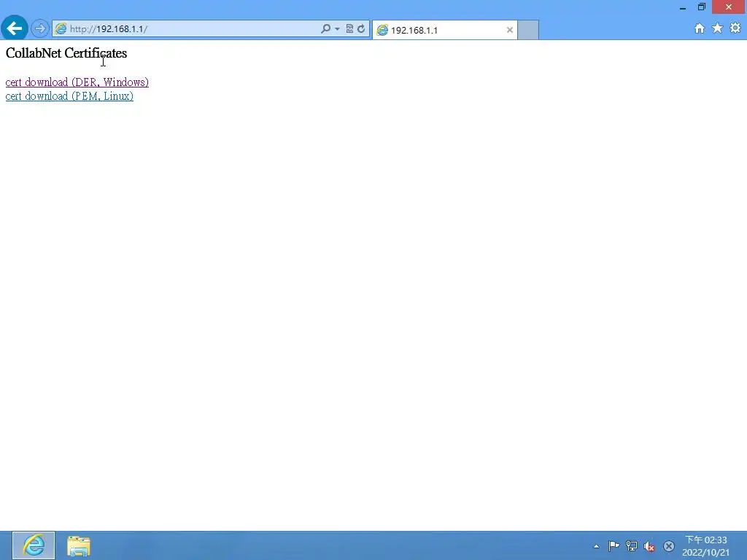This screenshot has height=560, width=747.
Task: Open Favorites star icon
Action: click(x=717, y=28)
